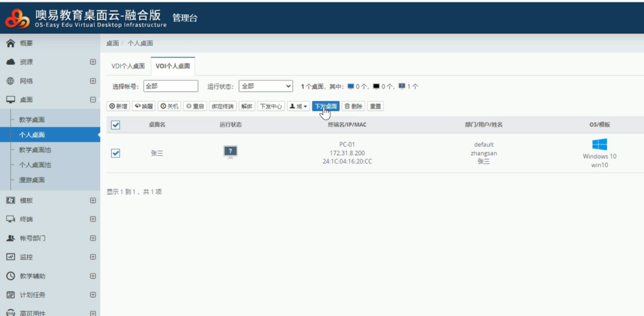Expand the 模板 sidebar section
This screenshot has height=316, width=644.
pyautogui.click(x=93, y=201)
